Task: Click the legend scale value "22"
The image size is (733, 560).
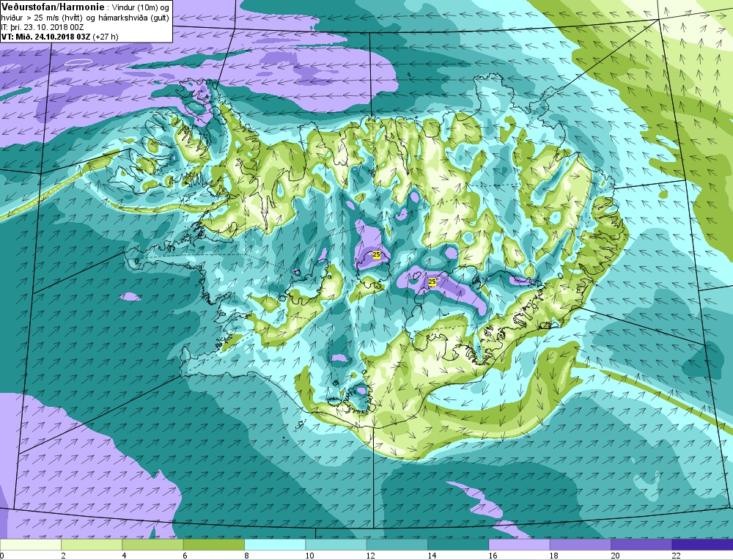Action: click(x=676, y=556)
